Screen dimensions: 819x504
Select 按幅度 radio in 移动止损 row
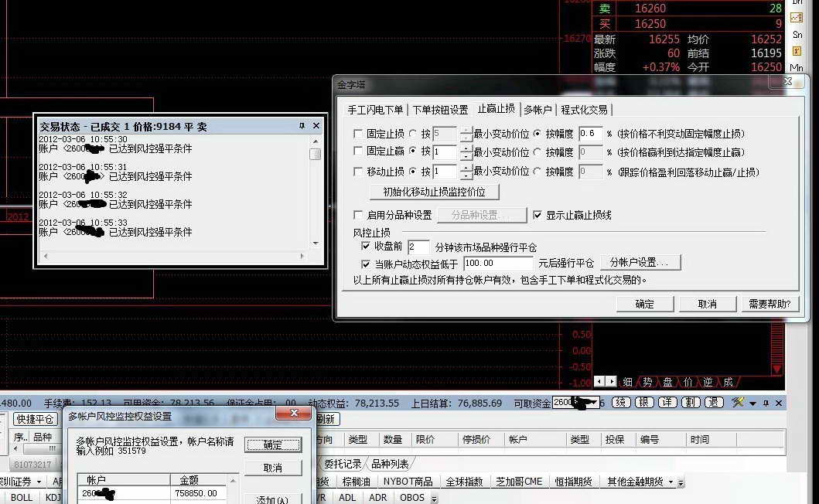pos(537,172)
